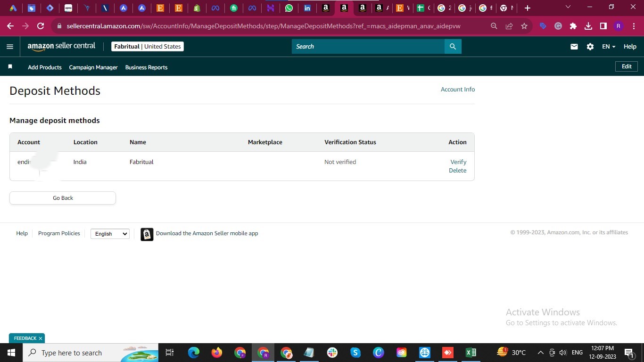This screenshot has height=362, width=644.
Task: Click the footer Help link
Action: pos(22,233)
